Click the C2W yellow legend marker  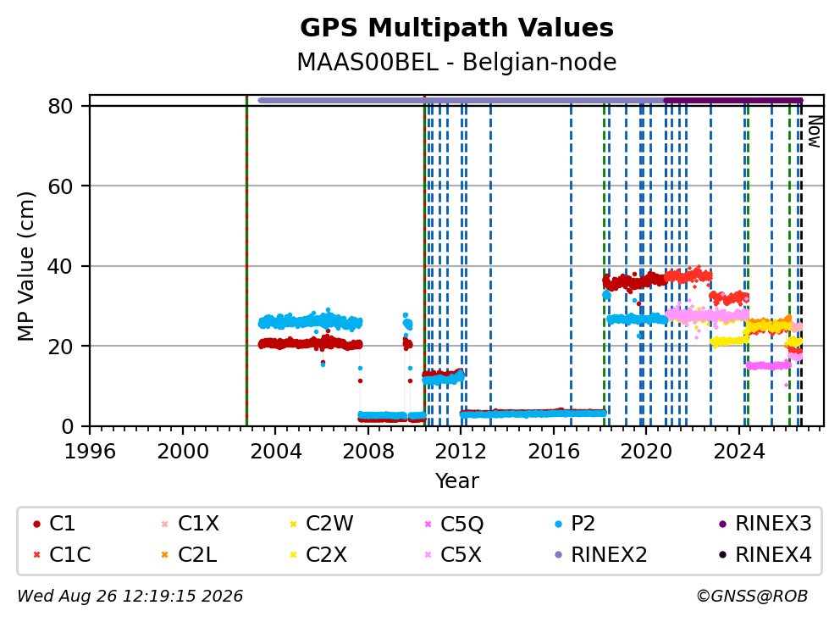[293, 524]
